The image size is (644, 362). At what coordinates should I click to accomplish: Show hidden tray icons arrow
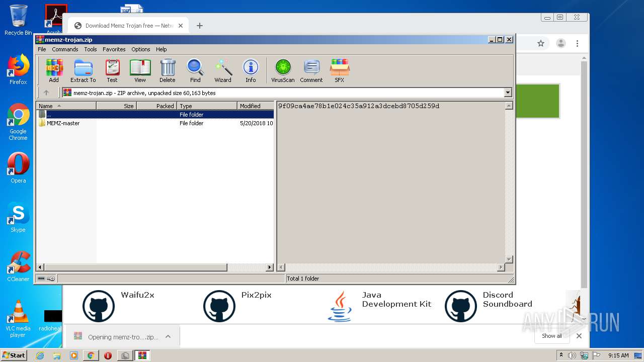coord(561,355)
